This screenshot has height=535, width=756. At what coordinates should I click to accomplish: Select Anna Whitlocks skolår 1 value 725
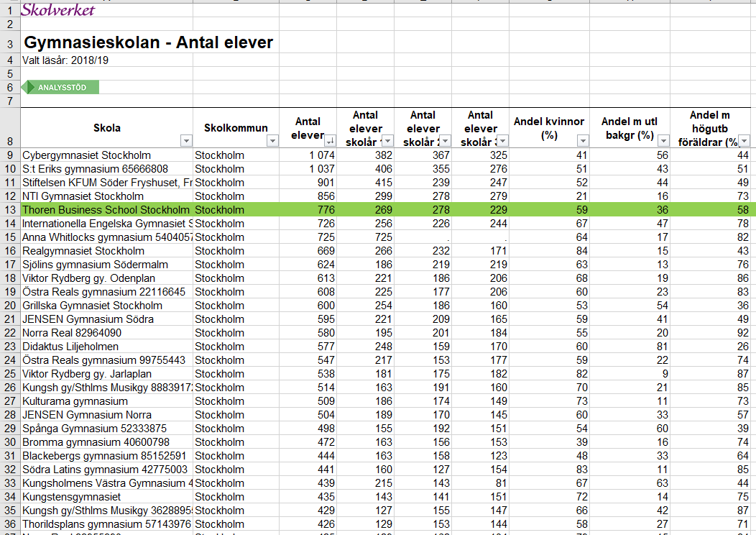click(366, 237)
